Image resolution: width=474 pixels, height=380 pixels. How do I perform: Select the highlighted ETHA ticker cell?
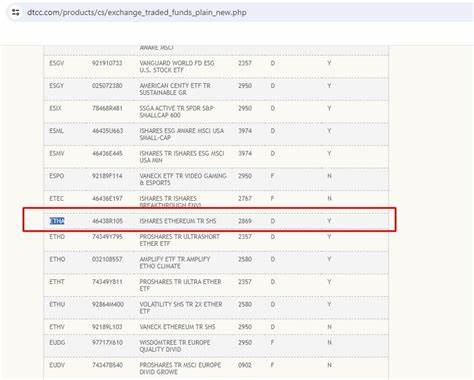click(57, 221)
